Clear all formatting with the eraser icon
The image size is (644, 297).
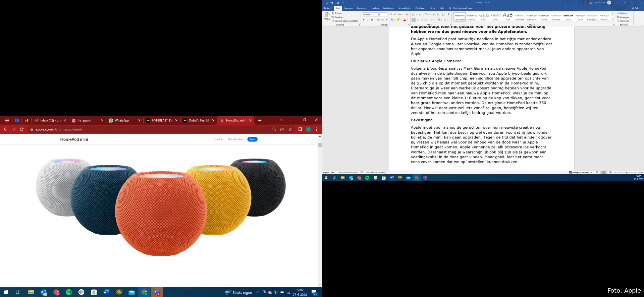(407, 14)
